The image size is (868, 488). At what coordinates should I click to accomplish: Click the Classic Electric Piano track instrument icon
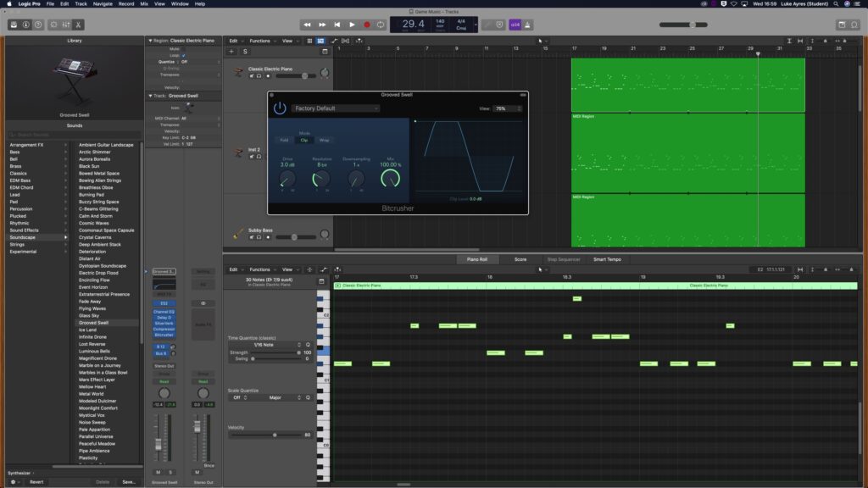point(238,72)
